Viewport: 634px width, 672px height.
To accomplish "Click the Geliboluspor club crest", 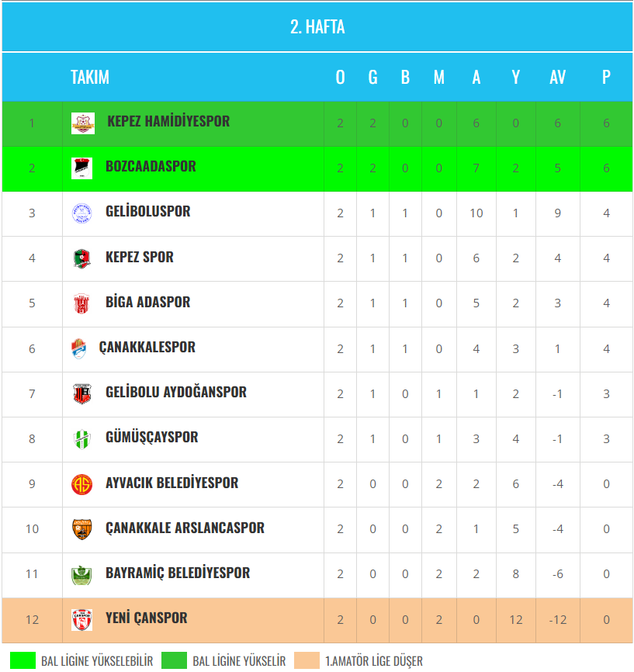I will [x=81, y=213].
